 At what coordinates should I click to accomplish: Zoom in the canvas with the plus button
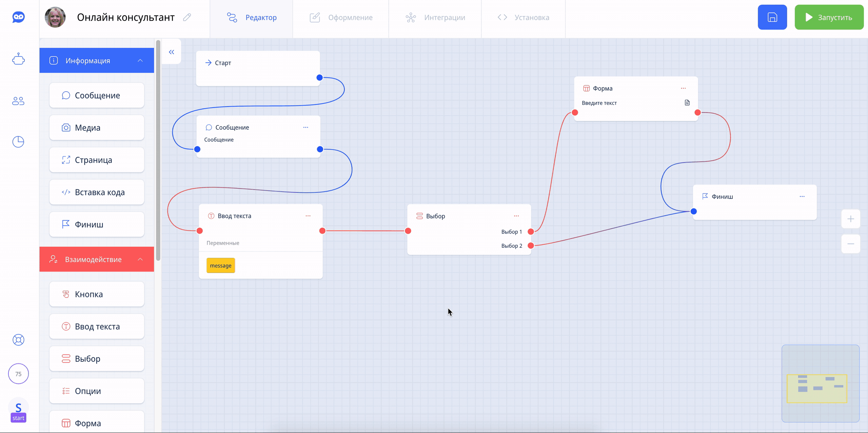coord(850,219)
